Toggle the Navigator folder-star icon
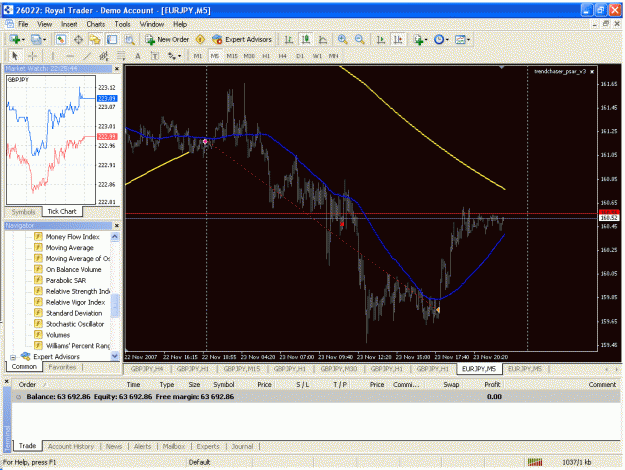Viewport: 625px width, 470px height. [95, 39]
